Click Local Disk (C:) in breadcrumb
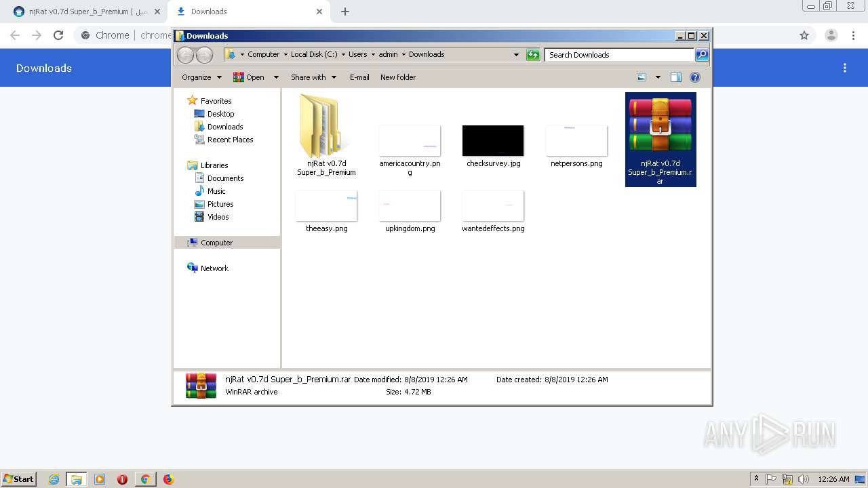 tap(314, 54)
